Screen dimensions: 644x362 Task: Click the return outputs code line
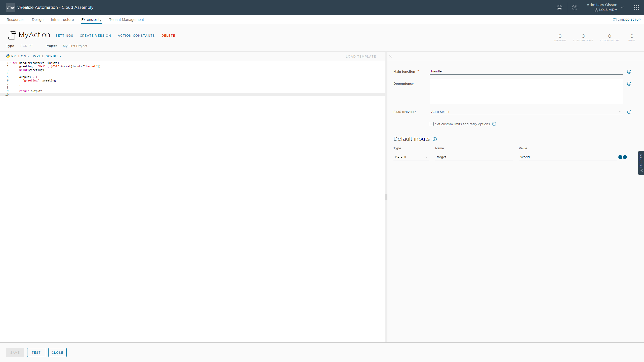[x=31, y=91]
